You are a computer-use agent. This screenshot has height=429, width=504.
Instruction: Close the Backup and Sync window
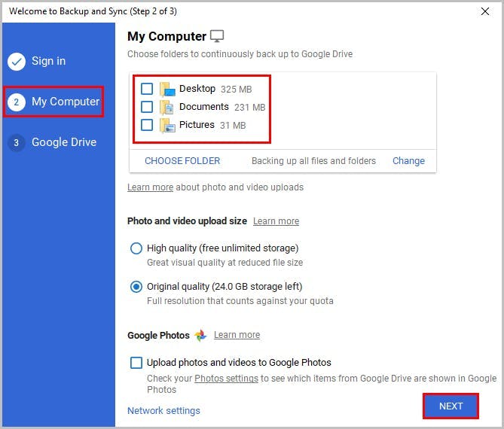coord(485,11)
